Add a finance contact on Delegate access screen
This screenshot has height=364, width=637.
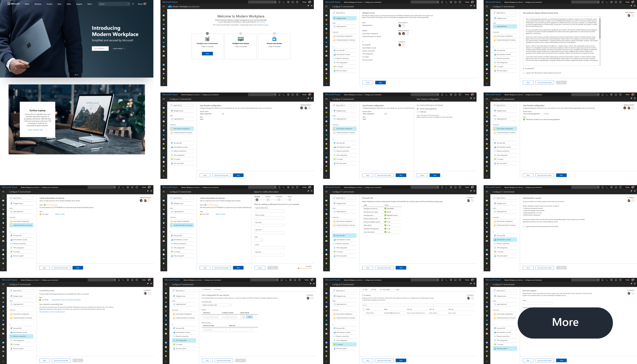click(407, 34)
